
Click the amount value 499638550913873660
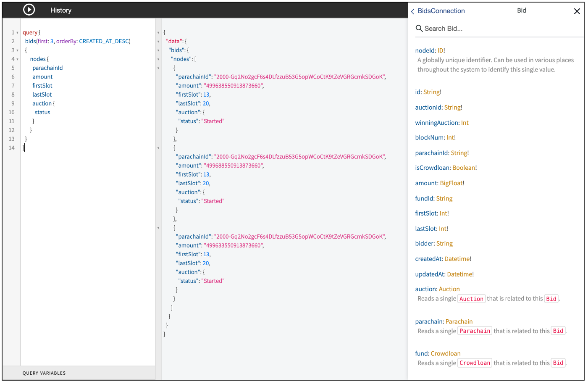(233, 86)
